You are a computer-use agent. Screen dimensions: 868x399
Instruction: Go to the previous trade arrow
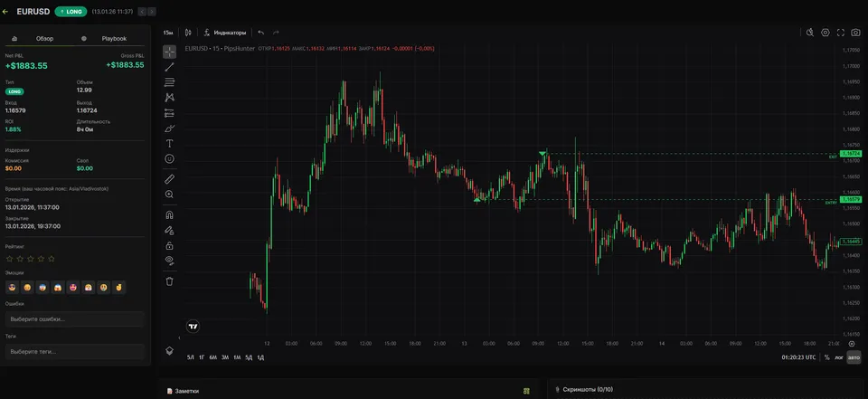(x=142, y=12)
